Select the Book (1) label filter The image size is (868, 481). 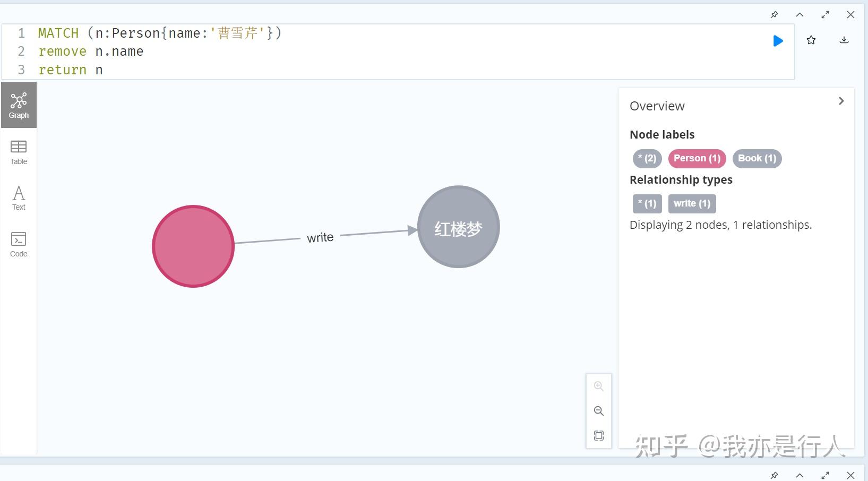tap(757, 158)
